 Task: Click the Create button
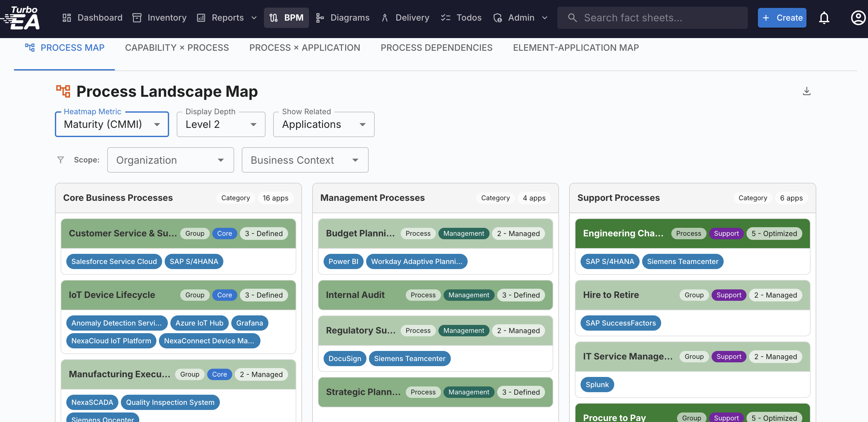click(x=782, y=17)
